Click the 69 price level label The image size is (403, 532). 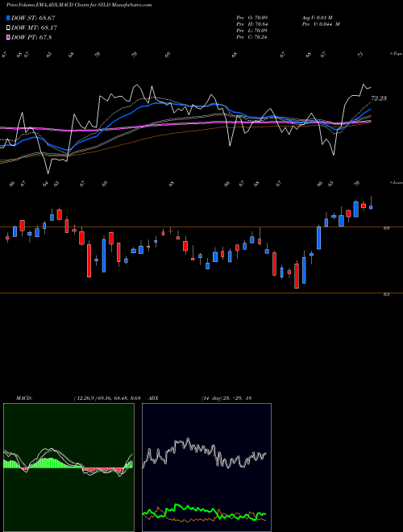point(386,228)
